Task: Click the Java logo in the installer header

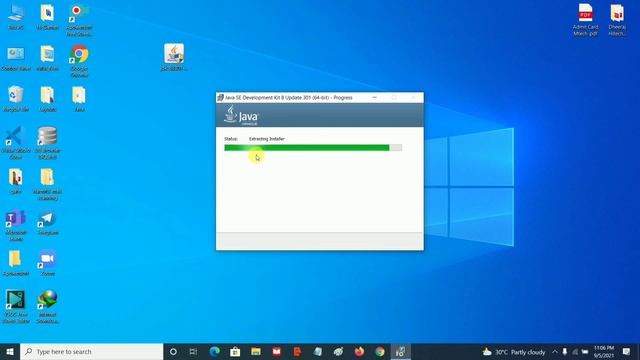Action: coord(241,115)
